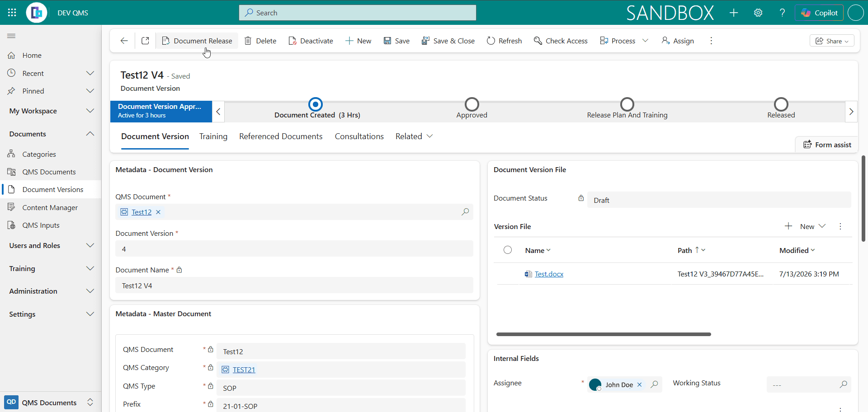Open the QMS Documents area switcher
The height and width of the screenshot is (412, 868).
(51, 402)
